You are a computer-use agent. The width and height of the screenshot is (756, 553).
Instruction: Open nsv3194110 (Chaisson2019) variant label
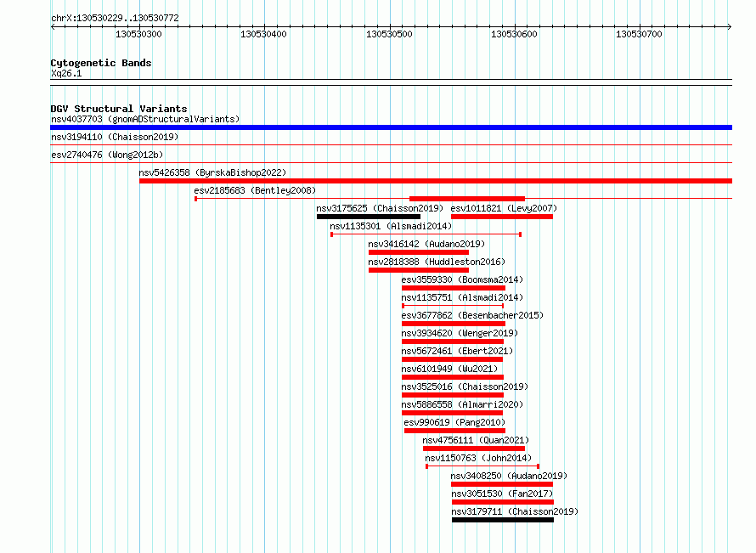point(115,137)
